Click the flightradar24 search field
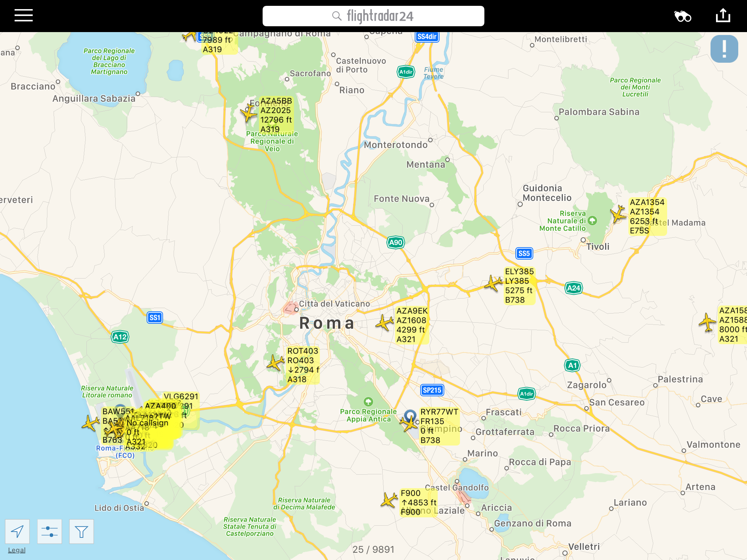 pyautogui.click(x=373, y=16)
